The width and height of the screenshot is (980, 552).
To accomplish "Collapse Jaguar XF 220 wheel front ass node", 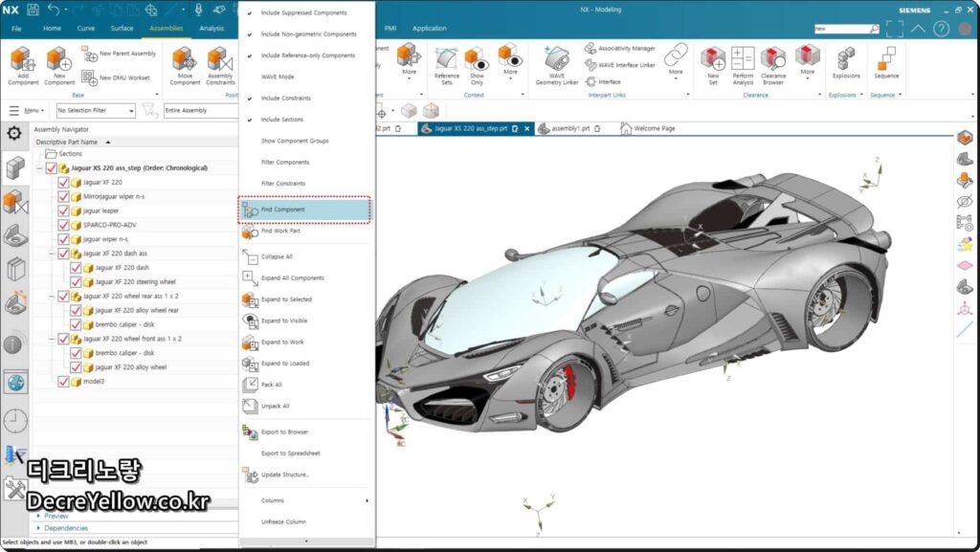I will [x=53, y=339].
